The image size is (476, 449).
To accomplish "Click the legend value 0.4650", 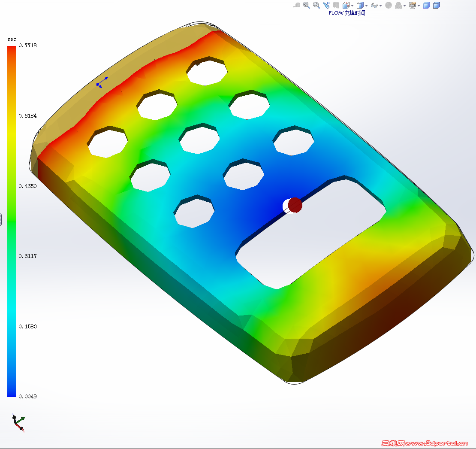I will pos(27,186).
